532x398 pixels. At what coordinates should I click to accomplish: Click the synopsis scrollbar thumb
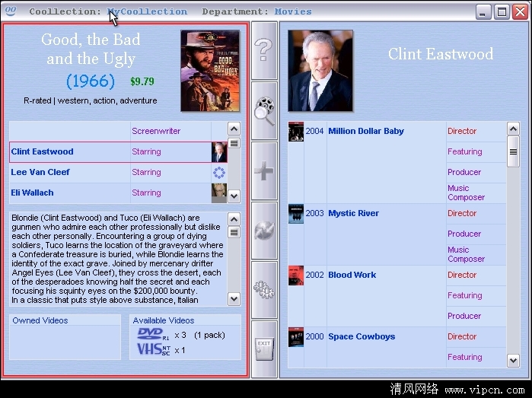click(234, 233)
